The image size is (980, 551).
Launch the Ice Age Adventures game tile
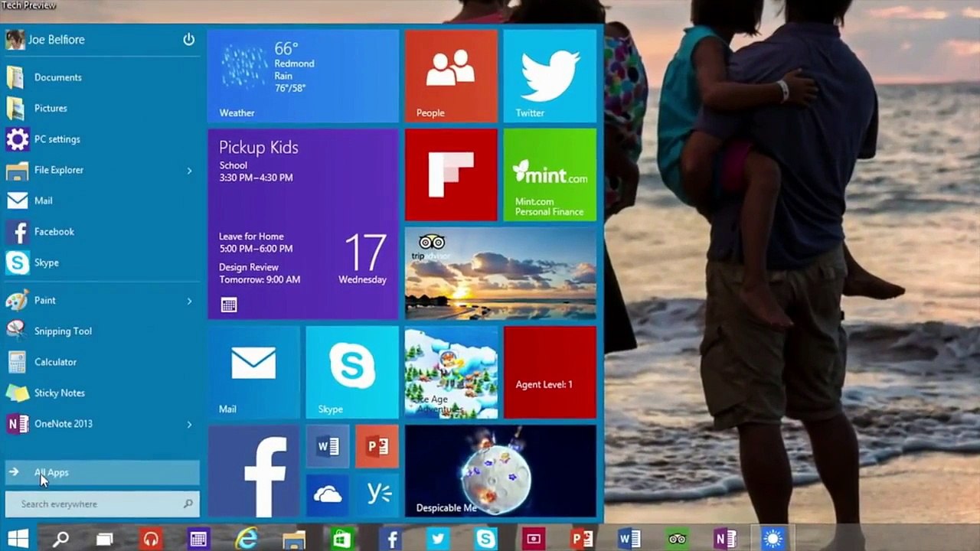451,373
